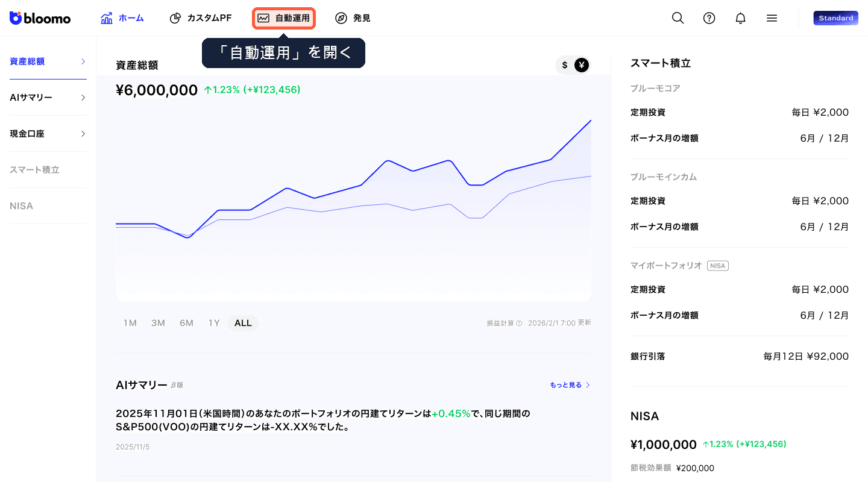Click the スマート積立 panel title
Image resolution: width=868 pixels, height=482 pixels.
click(x=661, y=63)
